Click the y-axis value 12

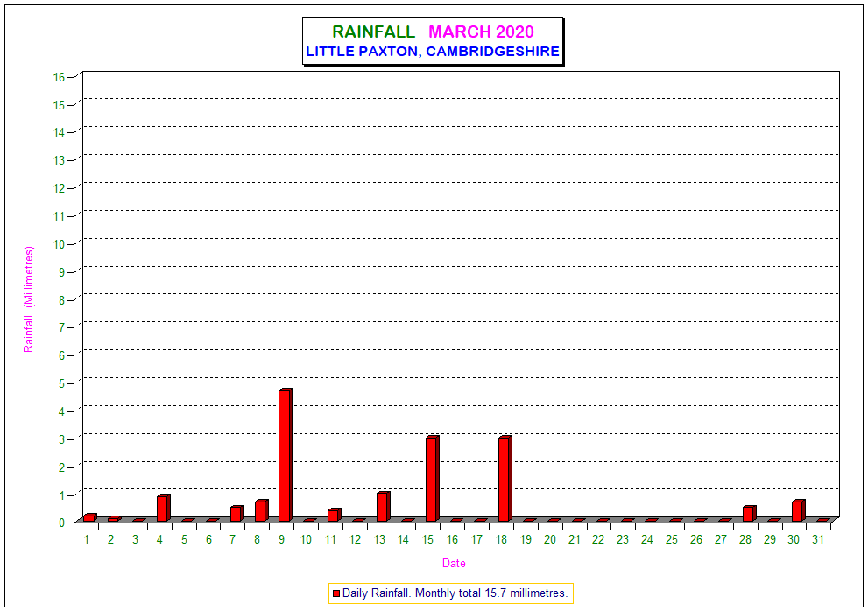click(x=59, y=189)
